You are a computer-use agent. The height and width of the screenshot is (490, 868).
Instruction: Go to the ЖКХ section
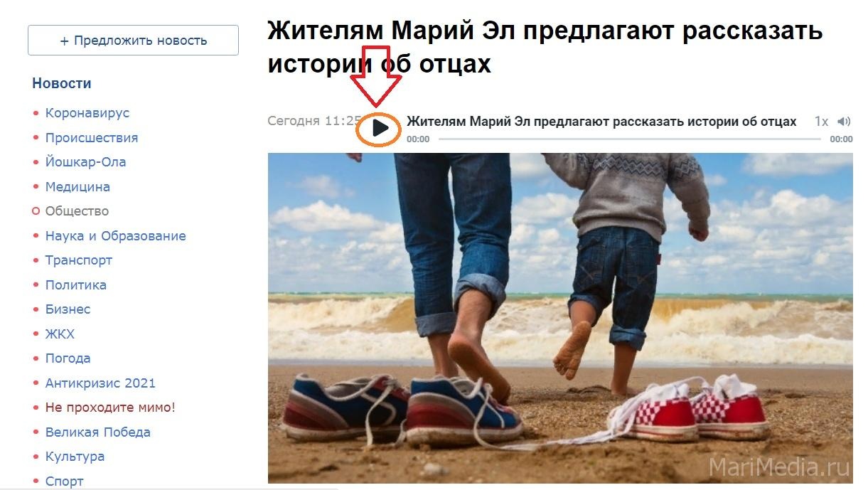[x=60, y=334]
